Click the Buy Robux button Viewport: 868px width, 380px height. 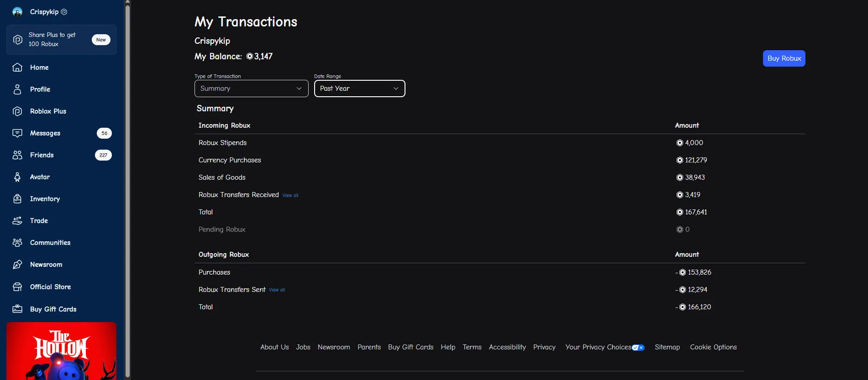[784, 58]
